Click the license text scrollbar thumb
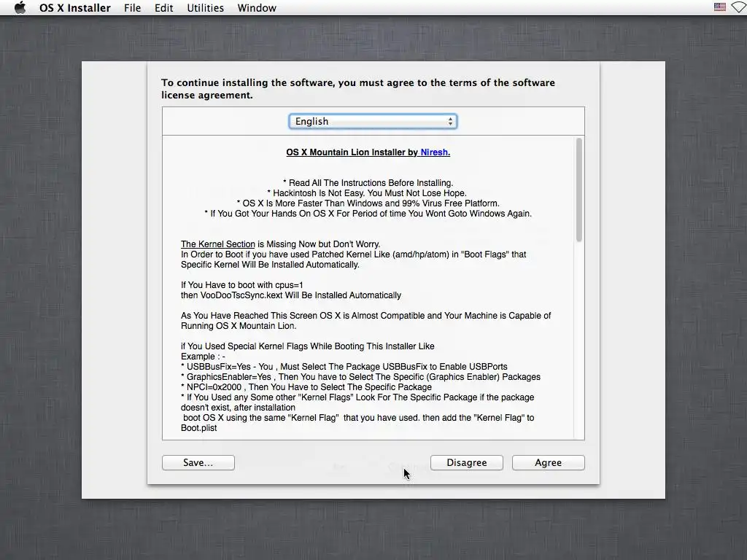The image size is (747, 560). (x=578, y=190)
